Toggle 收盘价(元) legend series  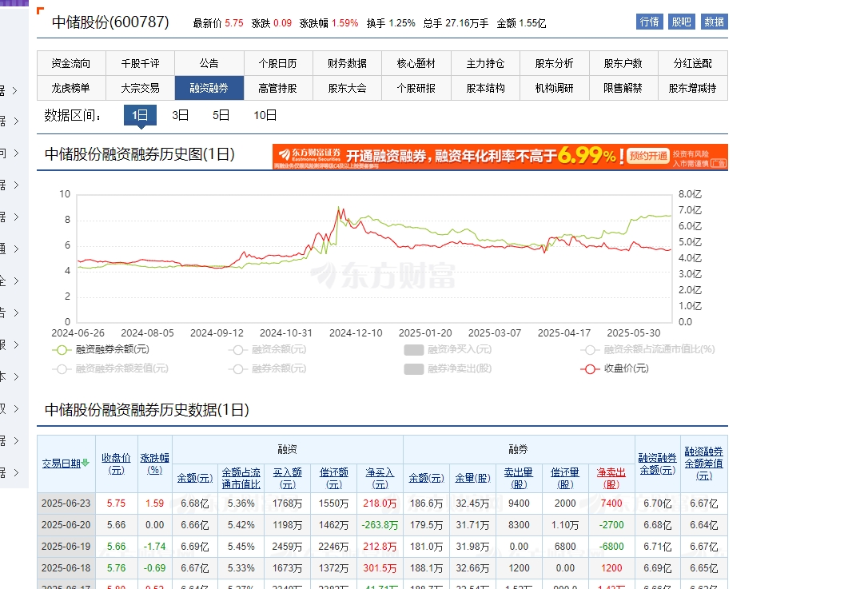614,368
